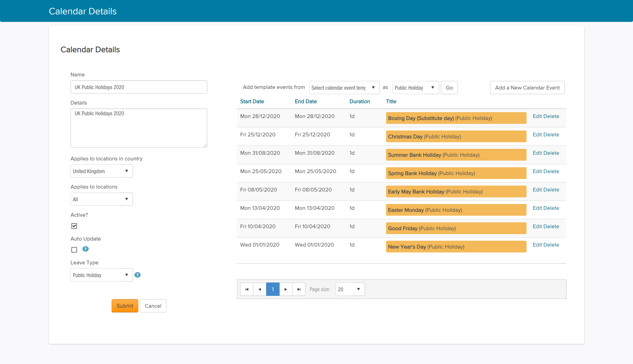
Task: Click the 1d duration for Christmas Day
Action: (352, 134)
